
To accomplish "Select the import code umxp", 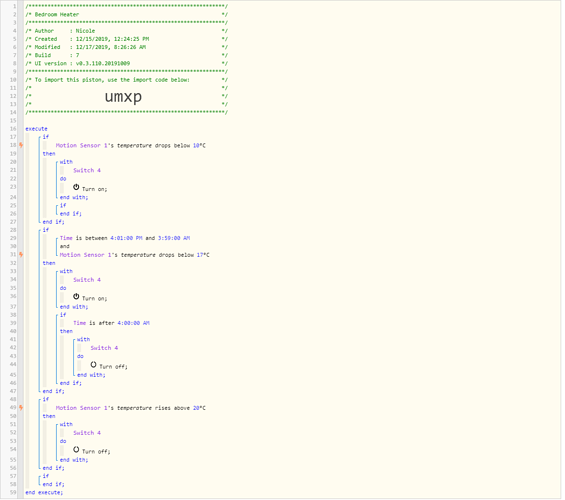I will tap(123, 97).
